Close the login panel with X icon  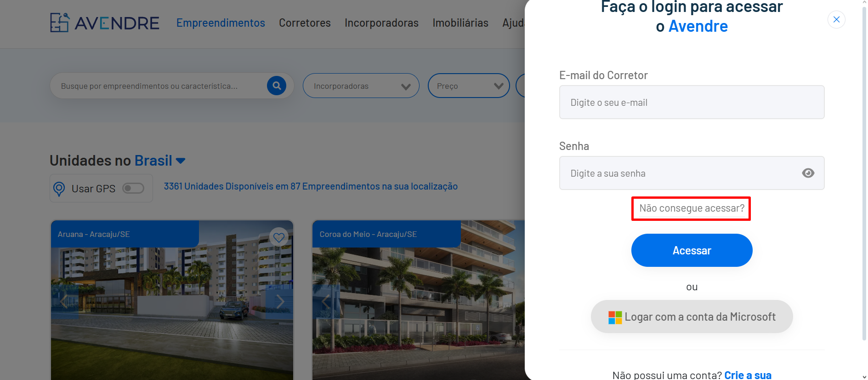point(836,19)
